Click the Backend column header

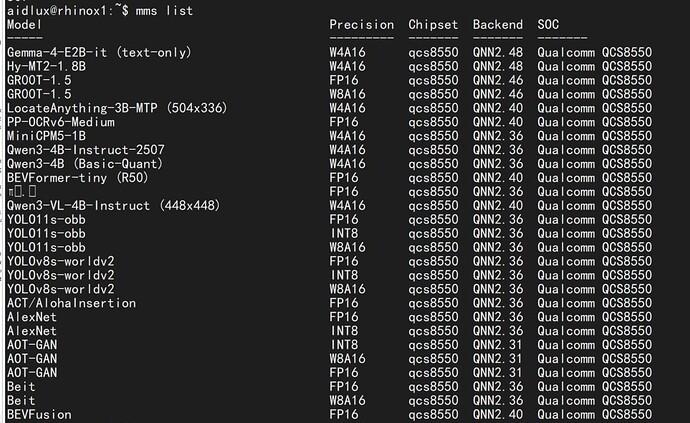click(x=498, y=25)
